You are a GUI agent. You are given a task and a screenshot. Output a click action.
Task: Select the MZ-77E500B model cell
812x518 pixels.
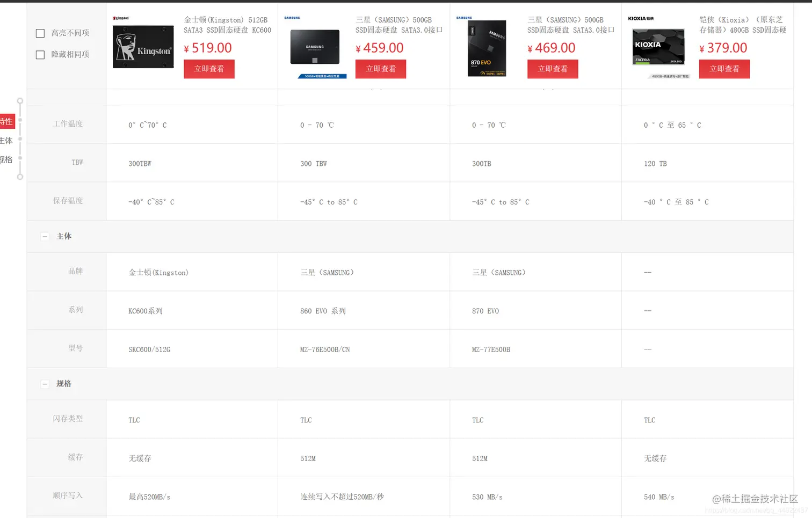pos(536,349)
